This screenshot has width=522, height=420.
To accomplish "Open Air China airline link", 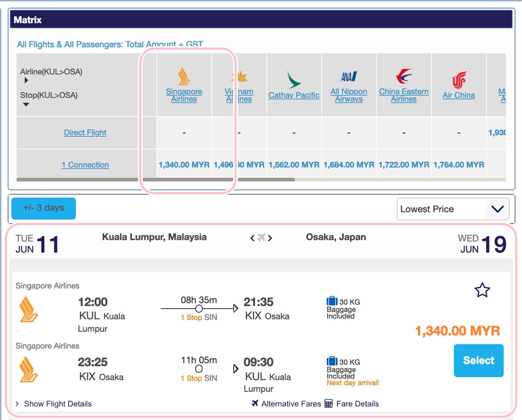I will point(459,95).
